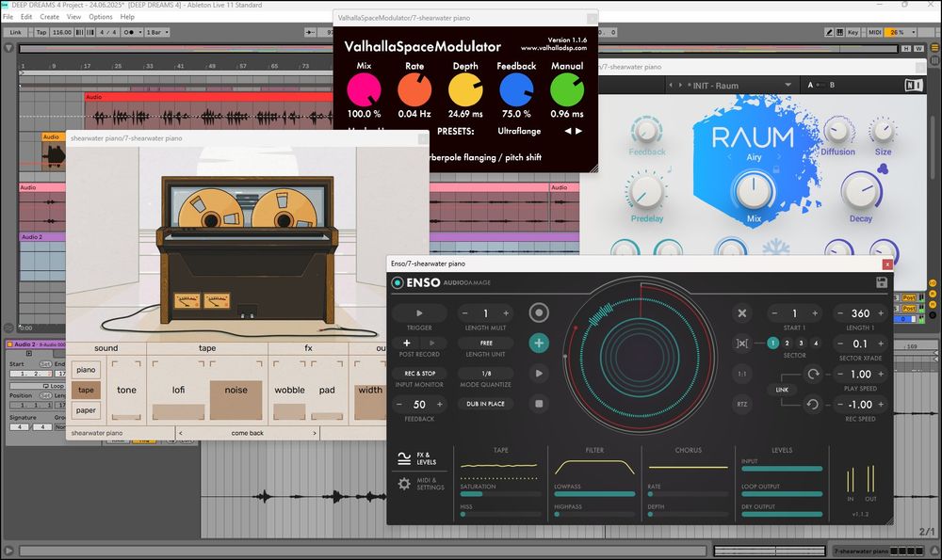Open the Enso DUB IN PLACE mode selector
The width and height of the screenshot is (942, 560).
pos(485,404)
